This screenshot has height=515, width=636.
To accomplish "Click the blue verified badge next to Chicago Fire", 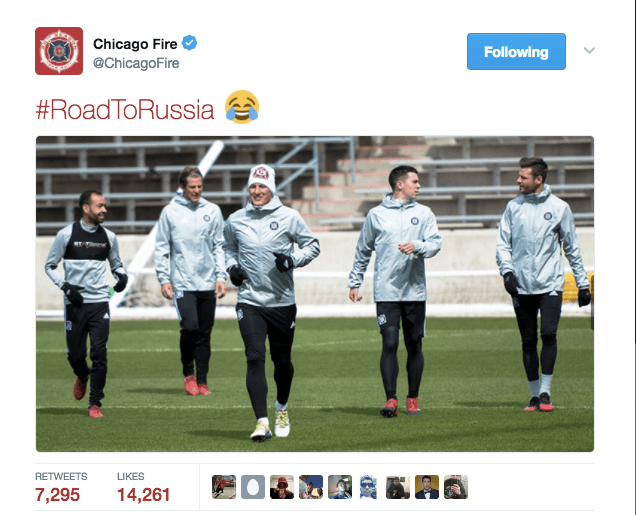I will click(189, 43).
